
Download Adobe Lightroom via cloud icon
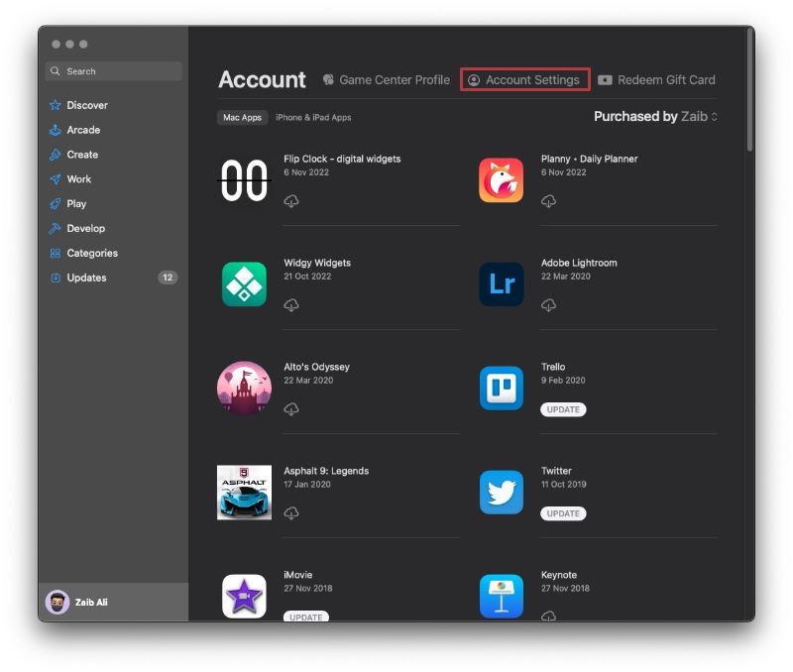[x=549, y=305]
